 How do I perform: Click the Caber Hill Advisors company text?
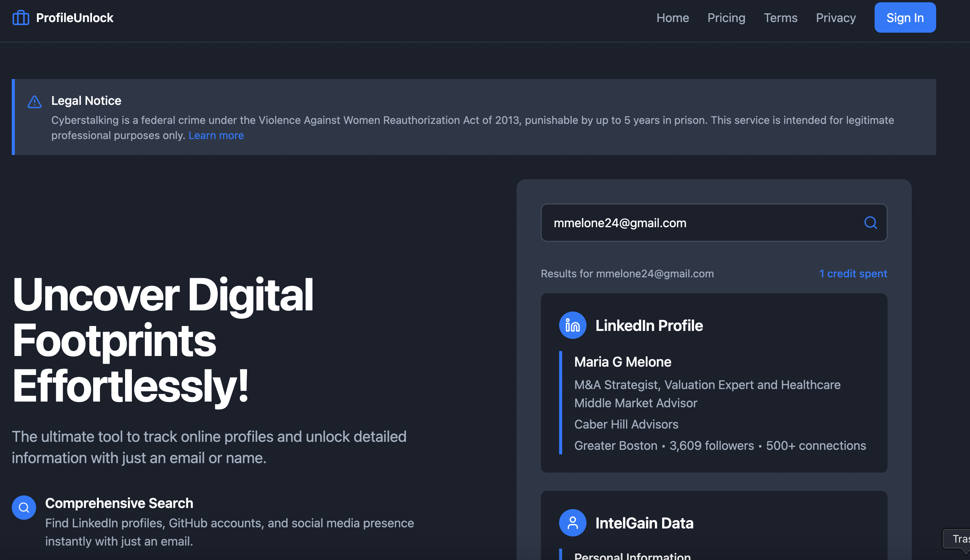tap(626, 424)
